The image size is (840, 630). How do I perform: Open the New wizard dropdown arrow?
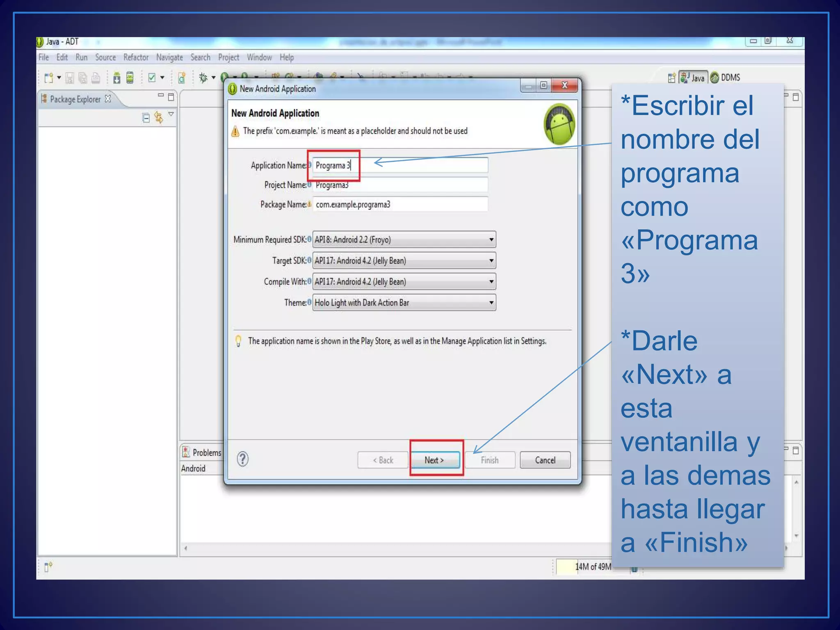tap(59, 78)
